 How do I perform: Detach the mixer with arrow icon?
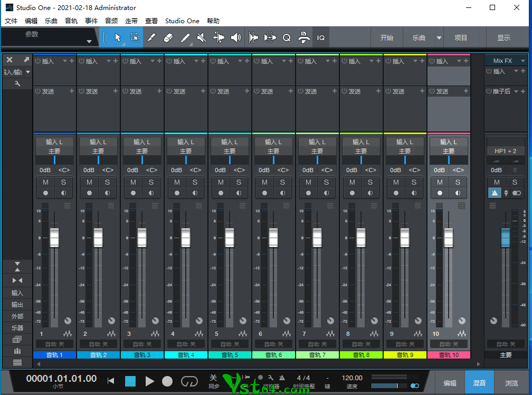26,60
